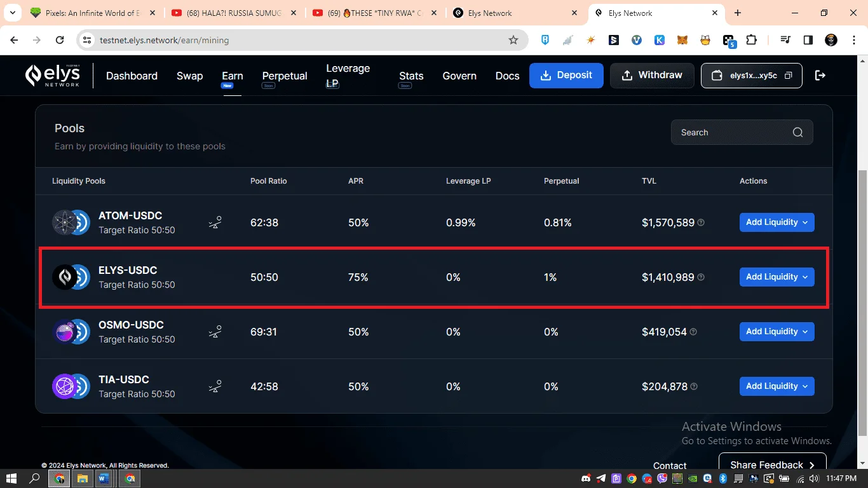The image size is (868, 488).
Task: View site information in address bar
Action: coord(87,40)
